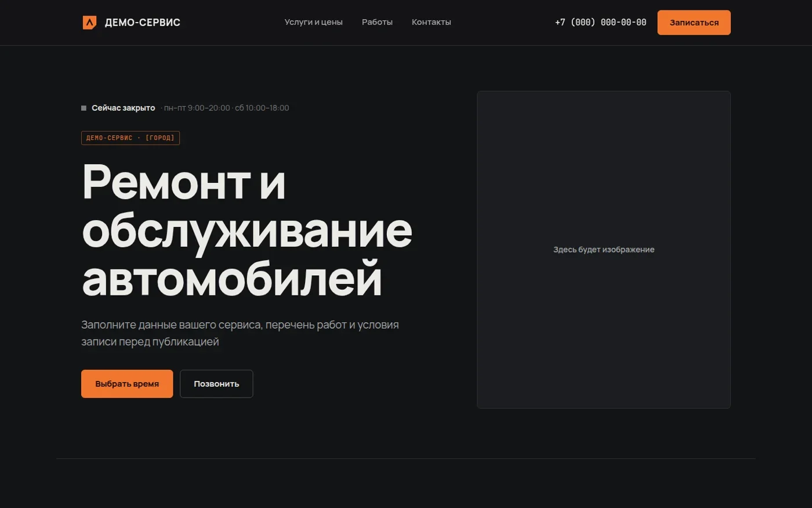Click the headline Ремонт и обслуживание автомобилей
812x508 pixels.
[247, 230]
